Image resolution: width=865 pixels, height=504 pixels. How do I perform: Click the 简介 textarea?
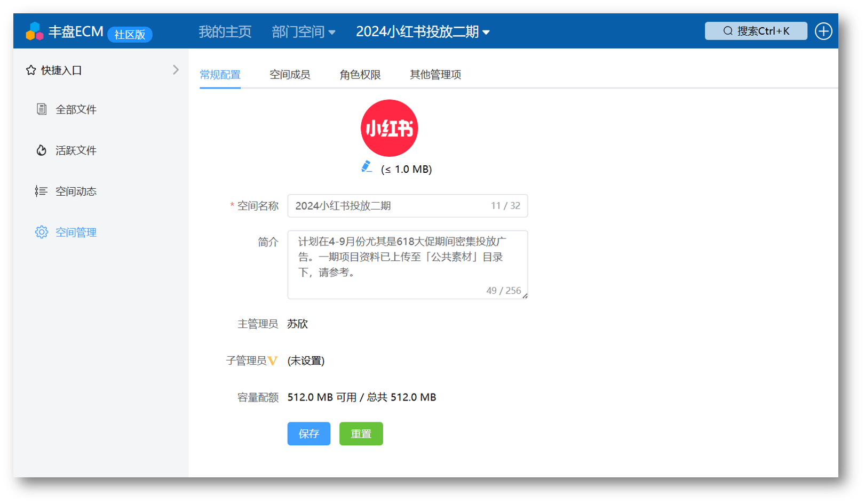tap(408, 265)
